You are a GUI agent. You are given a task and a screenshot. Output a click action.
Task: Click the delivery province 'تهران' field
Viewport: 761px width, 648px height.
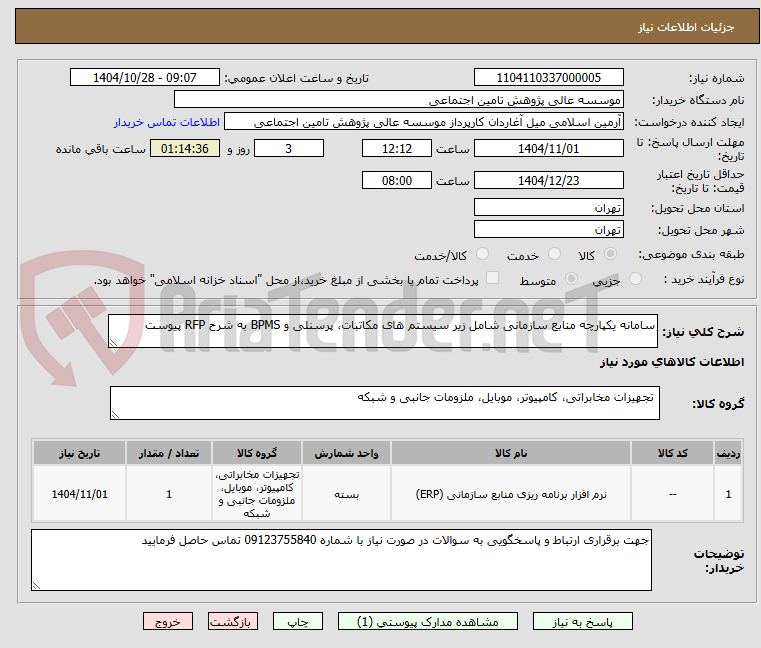pos(548,208)
